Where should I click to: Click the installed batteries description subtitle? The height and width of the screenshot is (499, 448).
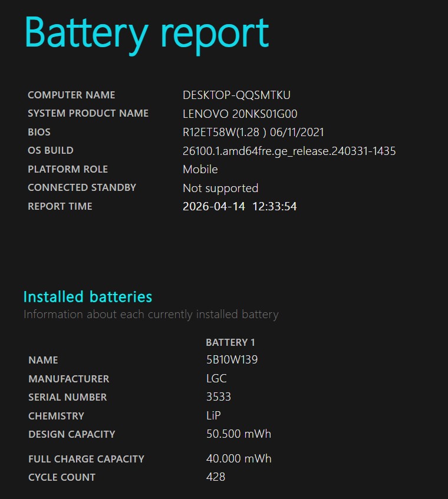pos(151,314)
